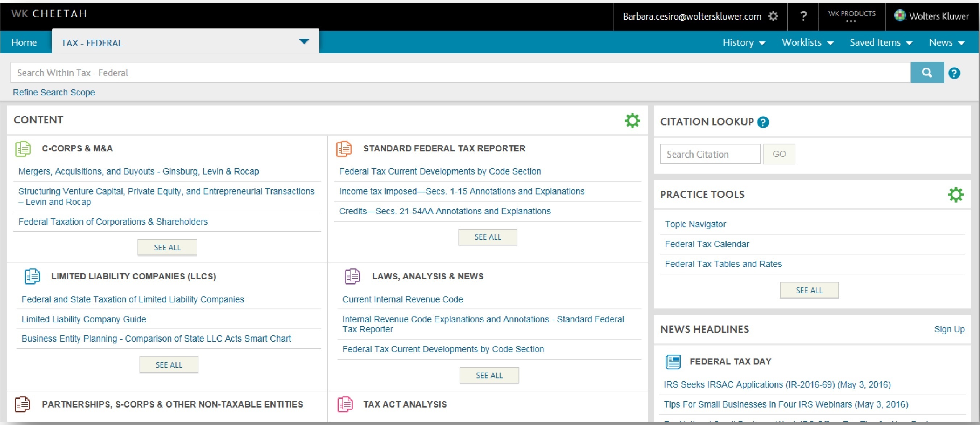
Task: Click the C-Corps & M&A document icon
Action: (23, 148)
